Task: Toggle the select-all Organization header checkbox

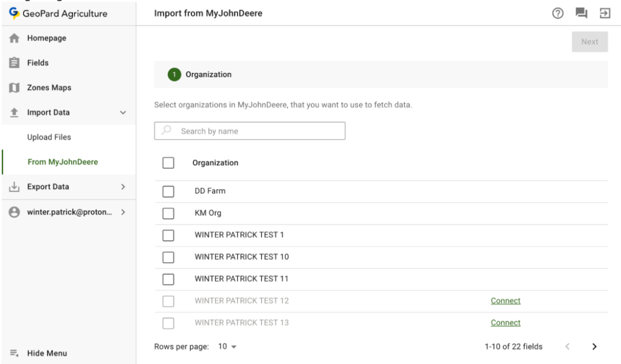Action: [168, 163]
